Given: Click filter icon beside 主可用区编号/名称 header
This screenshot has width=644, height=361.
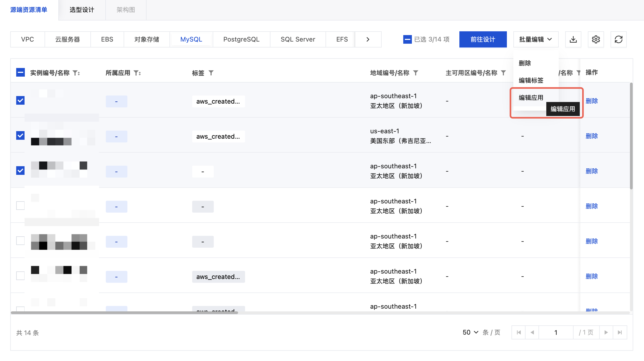Looking at the screenshot, I should tap(503, 73).
